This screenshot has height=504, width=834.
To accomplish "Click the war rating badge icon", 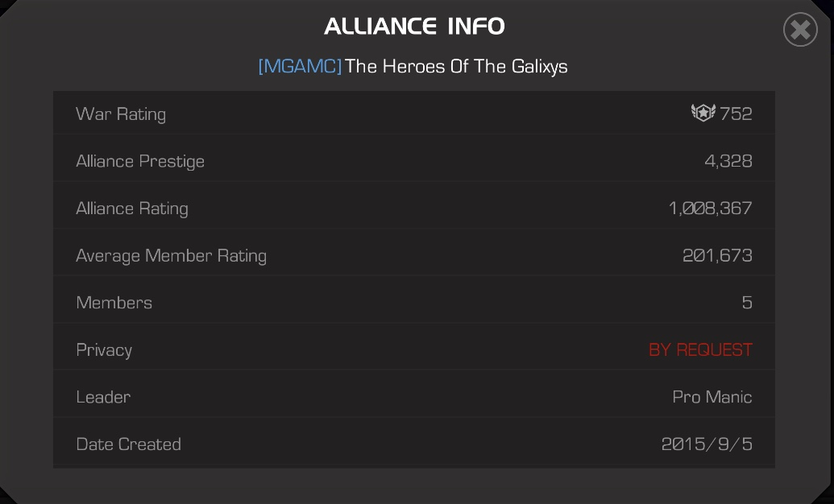I will click(703, 113).
